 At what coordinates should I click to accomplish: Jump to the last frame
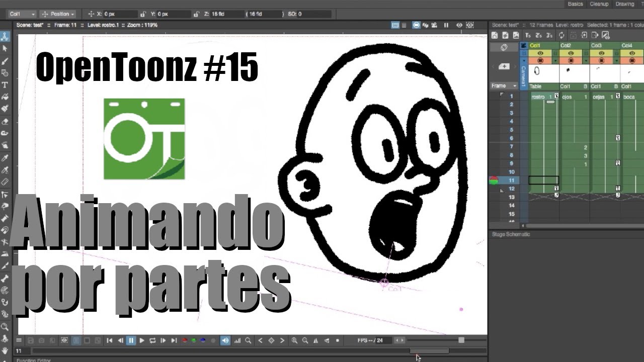pyautogui.click(x=174, y=340)
